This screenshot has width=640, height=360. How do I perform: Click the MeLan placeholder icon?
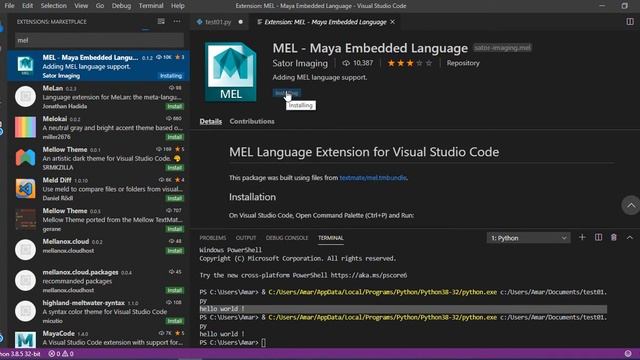[25, 96]
